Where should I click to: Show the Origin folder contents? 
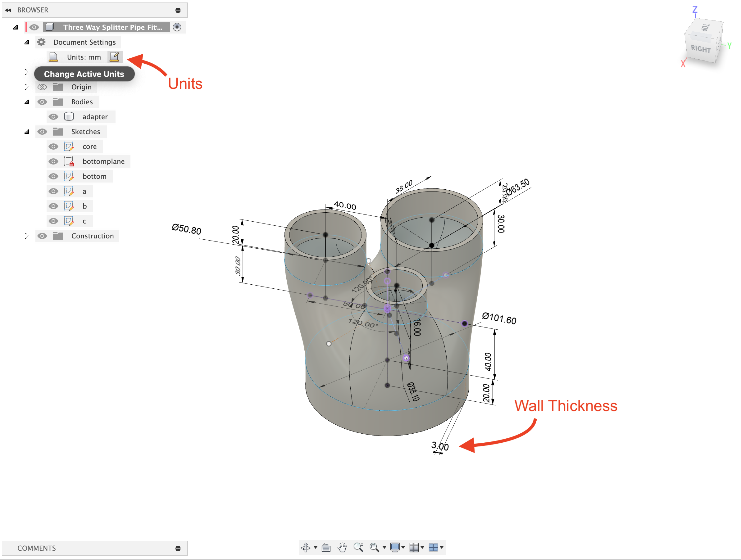[27, 87]
